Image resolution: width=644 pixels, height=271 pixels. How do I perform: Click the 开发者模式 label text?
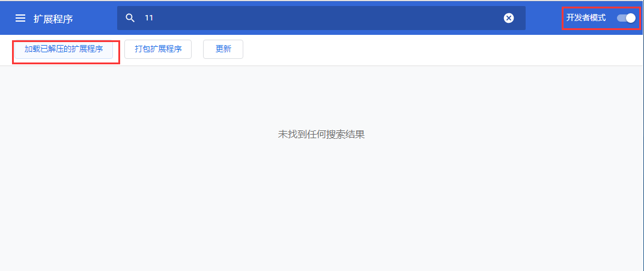click(586, 18)
